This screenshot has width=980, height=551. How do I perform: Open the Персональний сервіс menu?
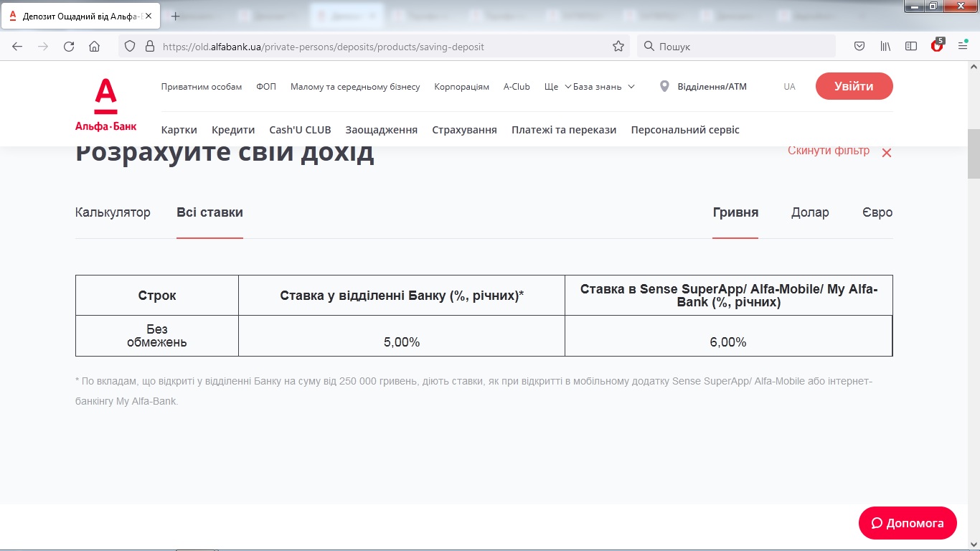pos(685,130)
